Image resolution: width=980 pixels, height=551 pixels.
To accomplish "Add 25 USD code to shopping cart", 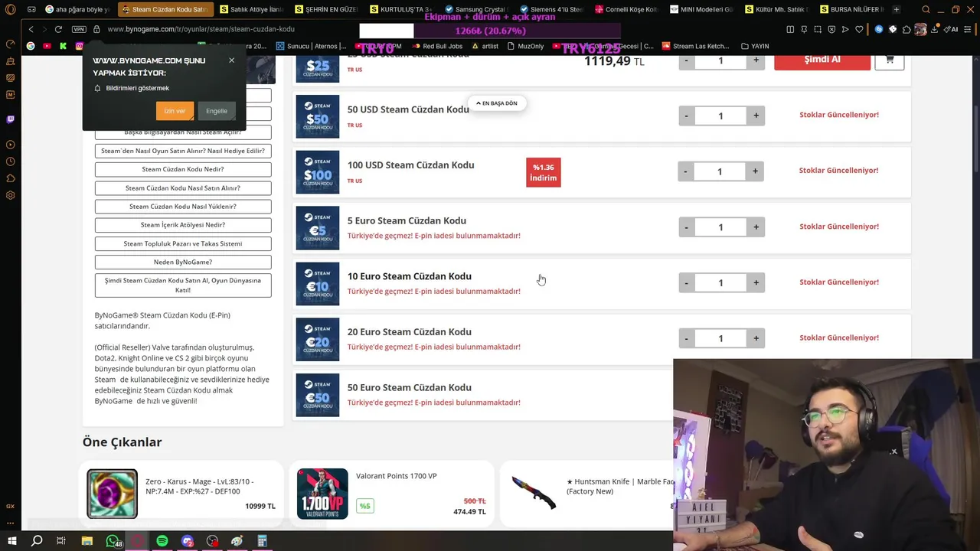I will point(889,60).
